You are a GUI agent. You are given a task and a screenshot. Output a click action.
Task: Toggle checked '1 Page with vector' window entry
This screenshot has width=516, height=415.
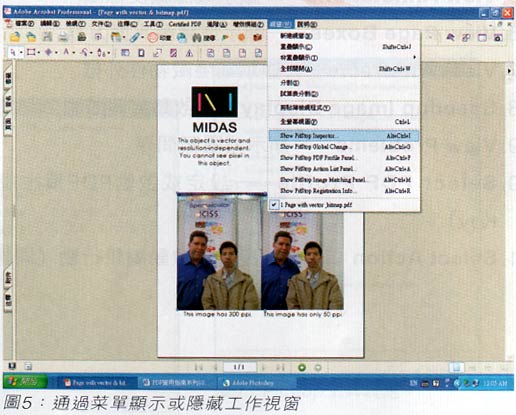click(344, 205)
